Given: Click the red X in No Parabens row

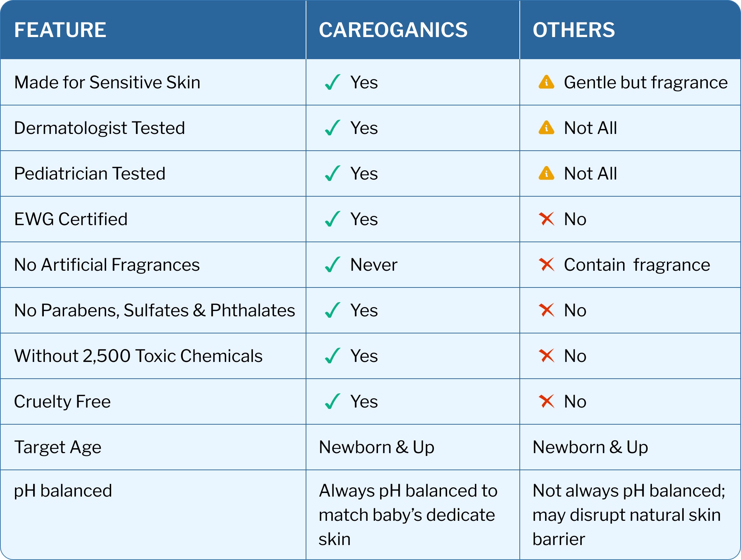Looking at the screenshot, I should point(546,310).
